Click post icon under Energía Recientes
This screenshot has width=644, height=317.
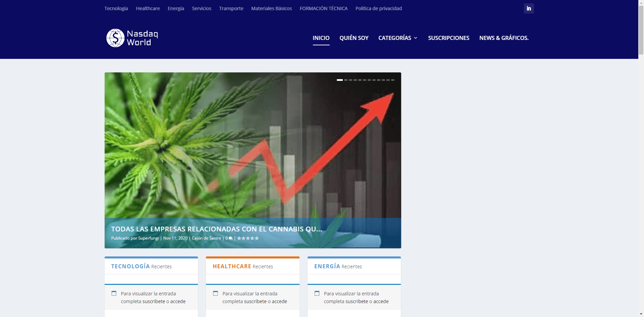click(317, 293)
